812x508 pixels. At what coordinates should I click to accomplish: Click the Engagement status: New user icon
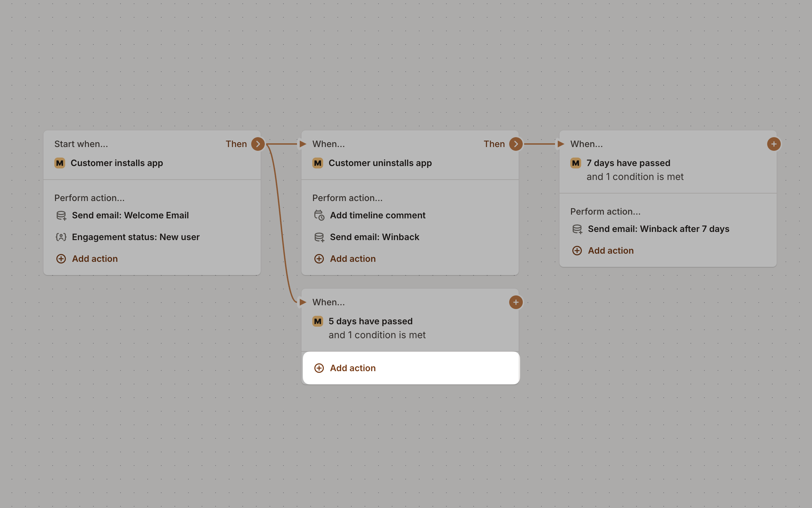[61, 237]
